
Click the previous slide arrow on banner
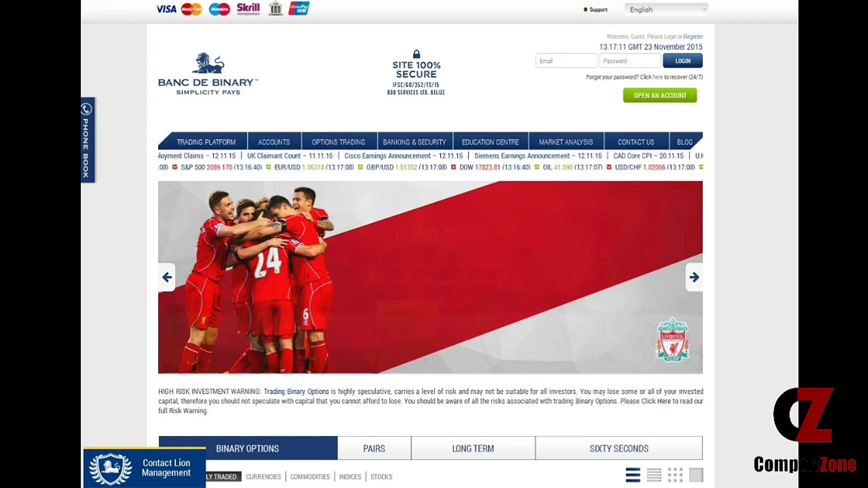[x=167, y=277]
